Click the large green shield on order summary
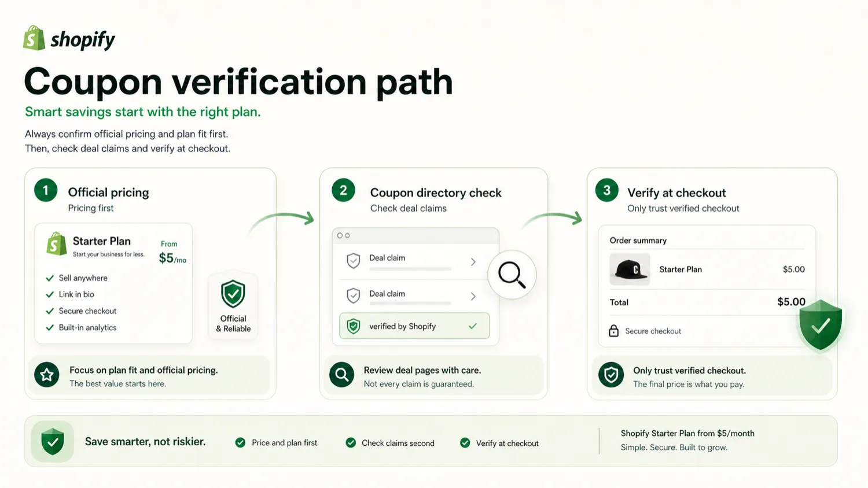Image resolution: width=868 pixels, height=488 pixels. pyautogui.click(x=821, y=325)
